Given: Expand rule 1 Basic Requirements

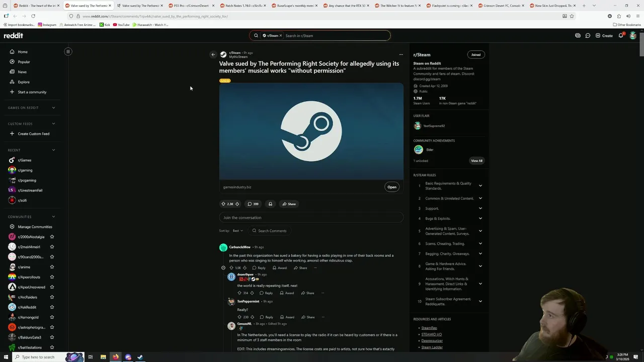Looking at the screenshot, I should 480,186.
